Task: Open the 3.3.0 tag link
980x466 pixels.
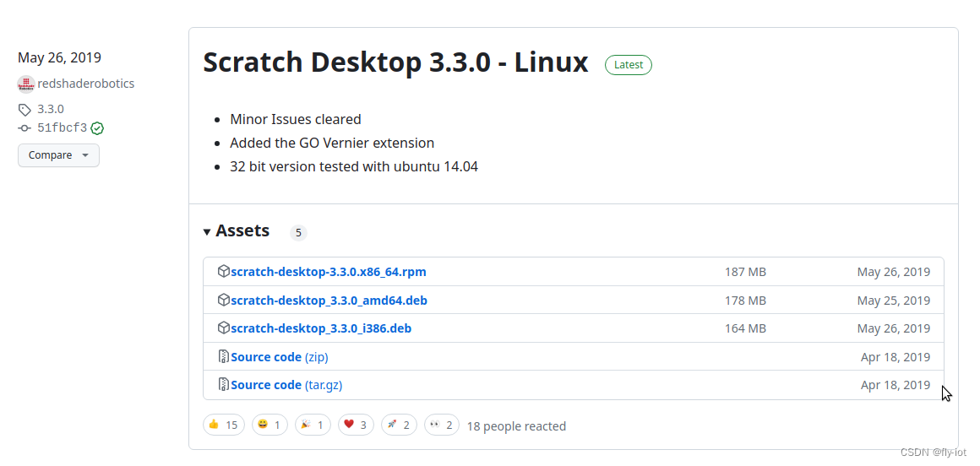Action: click(x=51, y=109)
